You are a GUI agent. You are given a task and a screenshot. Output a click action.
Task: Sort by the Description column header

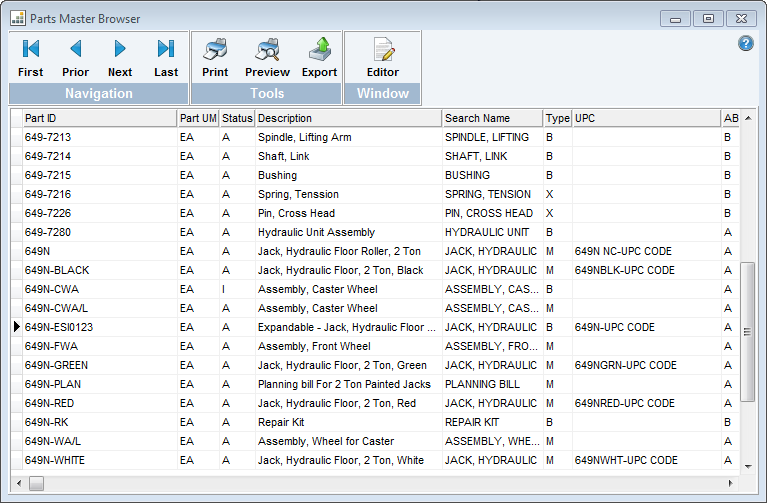(349, 118)
